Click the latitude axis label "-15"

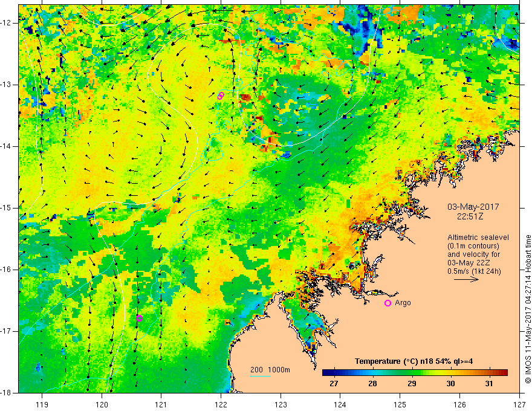point(6,208)
